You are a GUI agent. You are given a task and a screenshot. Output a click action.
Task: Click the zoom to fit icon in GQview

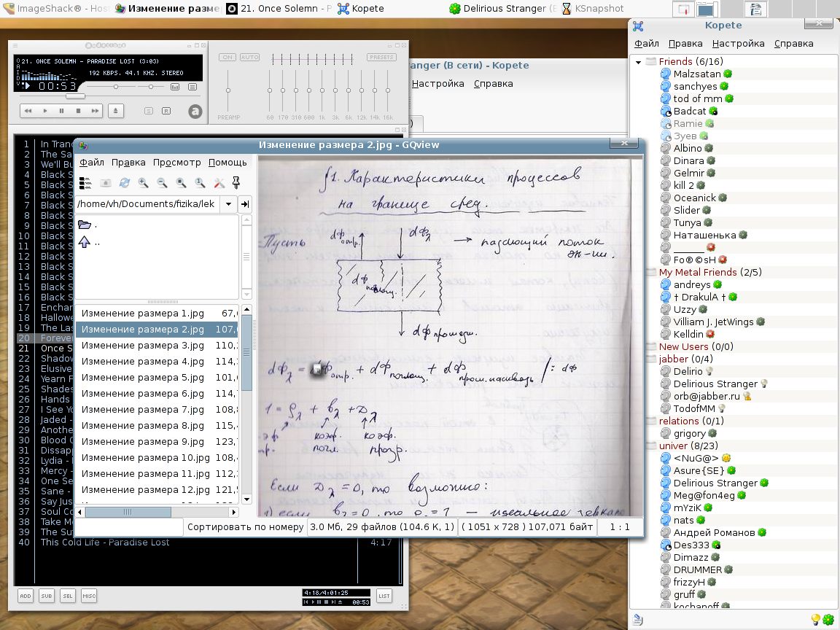tap(181, 183)
